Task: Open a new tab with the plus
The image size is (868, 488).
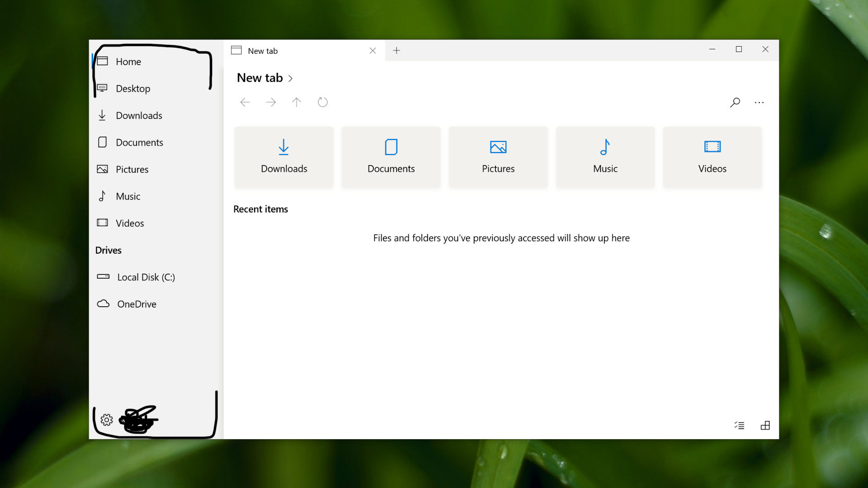Action: (396, 50)
